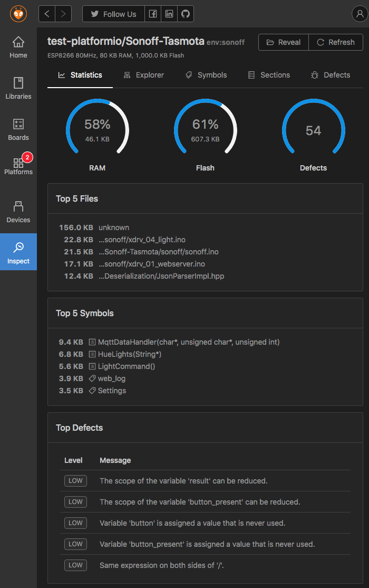This screenshot has height=588, width=369.
Task: Open Platforms in the sidebar
Action: point(18,165)
